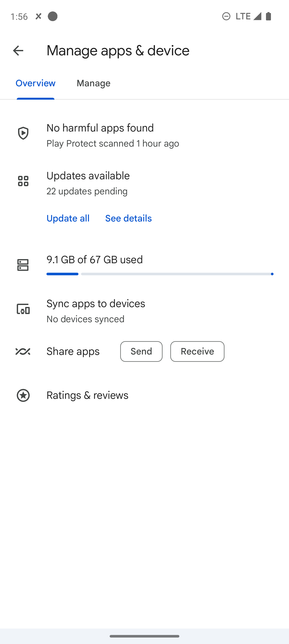Tap the Do Not Disturb status icon
Viewport: 289px width, 644px height.
point(226,17)
